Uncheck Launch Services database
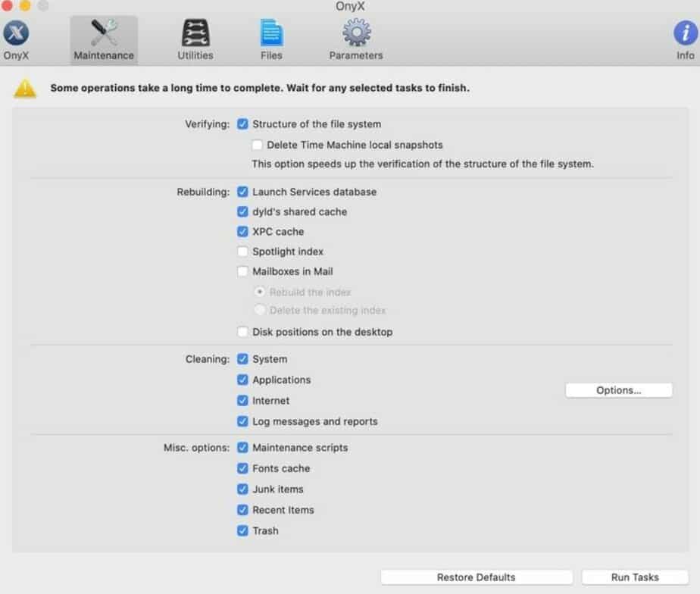Image resolution: width=700 pixels, height=594 pixels. 243,192
